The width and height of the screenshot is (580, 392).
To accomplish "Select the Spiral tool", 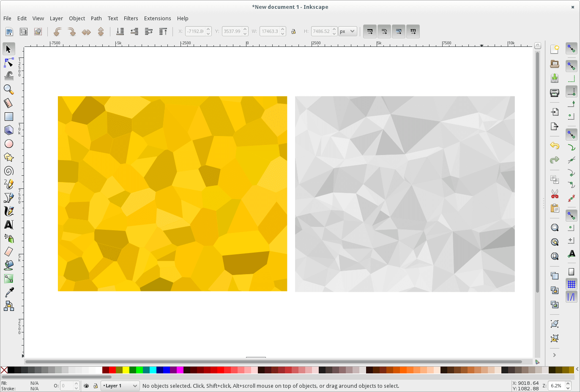I will 8,171.
